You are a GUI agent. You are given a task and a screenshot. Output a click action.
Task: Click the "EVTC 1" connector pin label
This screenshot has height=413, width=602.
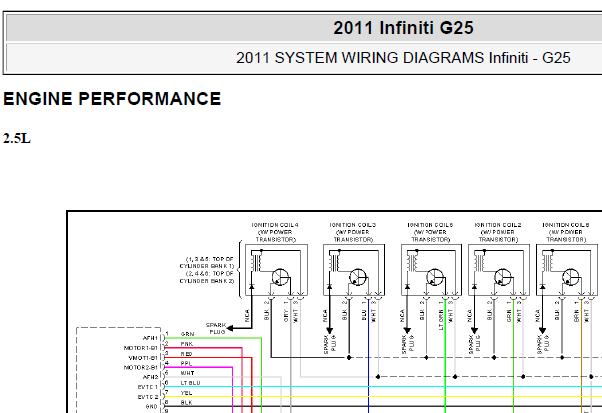148,387
